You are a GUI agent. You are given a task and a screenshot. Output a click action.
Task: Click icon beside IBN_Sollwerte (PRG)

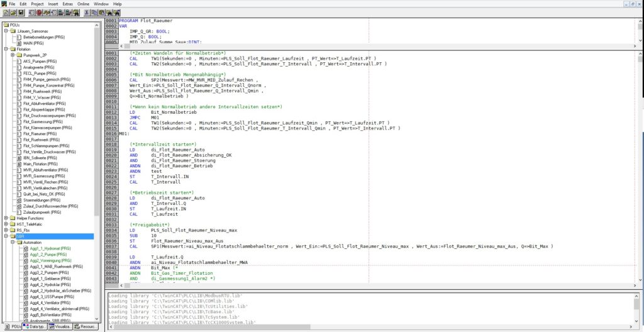tap(19, 158)
